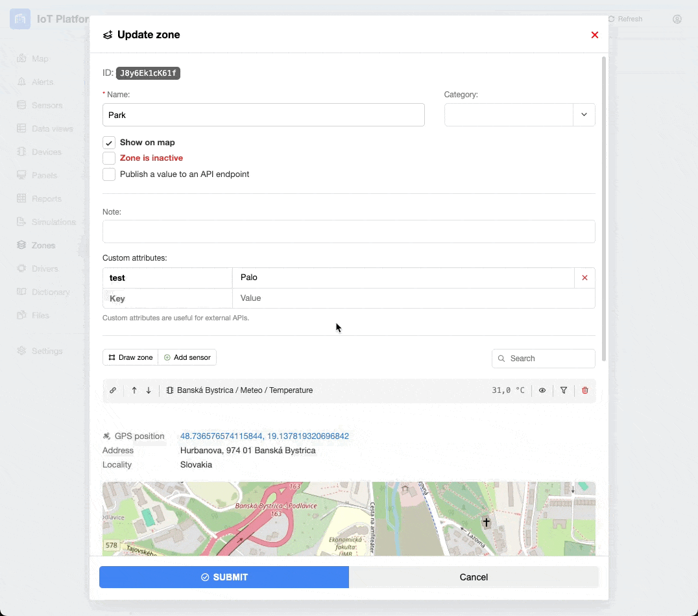Close the Update zone dialog
This screenshot has height=616, width=698.
pos(594,35)
